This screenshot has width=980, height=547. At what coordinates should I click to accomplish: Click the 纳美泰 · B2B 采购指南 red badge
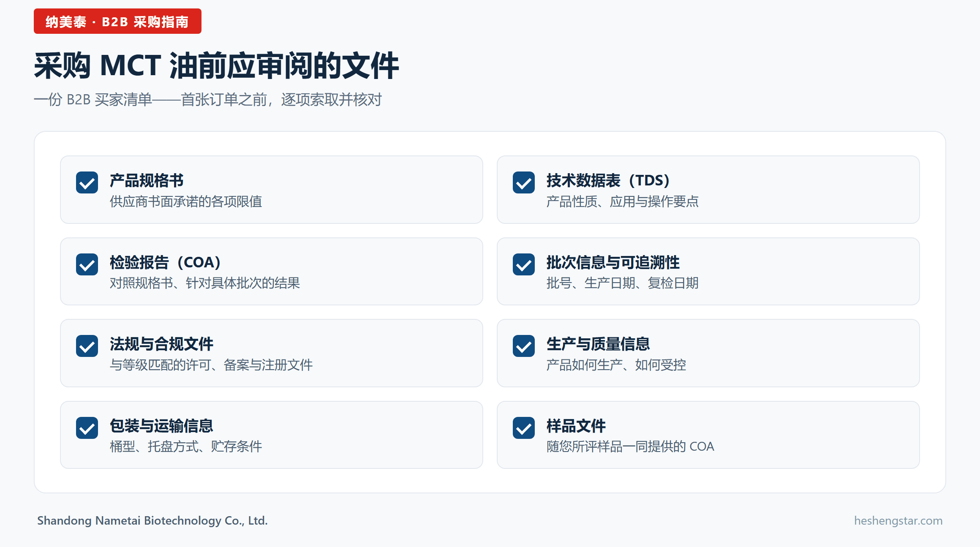[x=117, y=21]
